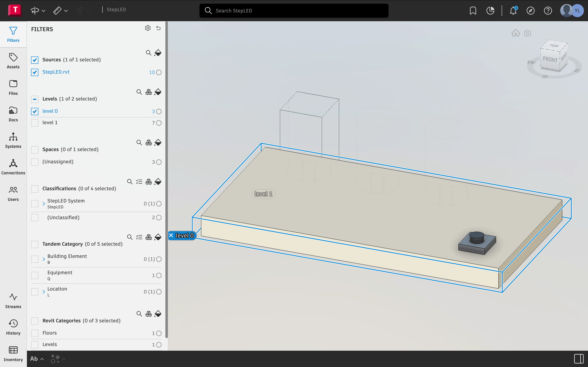The width and height of the screenshot is (588, 367).
Task: Remove the level 0 tag in viewer
Action: click(x=171, y=235)
